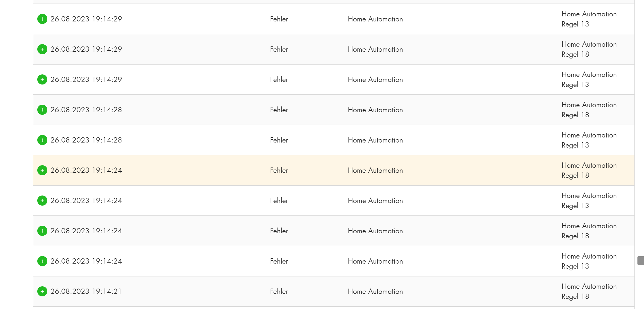This screenshot has width=644, height=309.
Task: Select the timestamp 26.08.2023 19:14:21
Action: (x=86, y=291)
